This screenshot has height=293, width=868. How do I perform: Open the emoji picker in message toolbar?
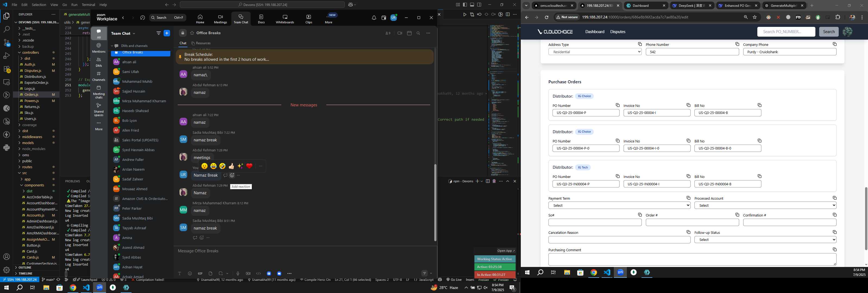190,273
